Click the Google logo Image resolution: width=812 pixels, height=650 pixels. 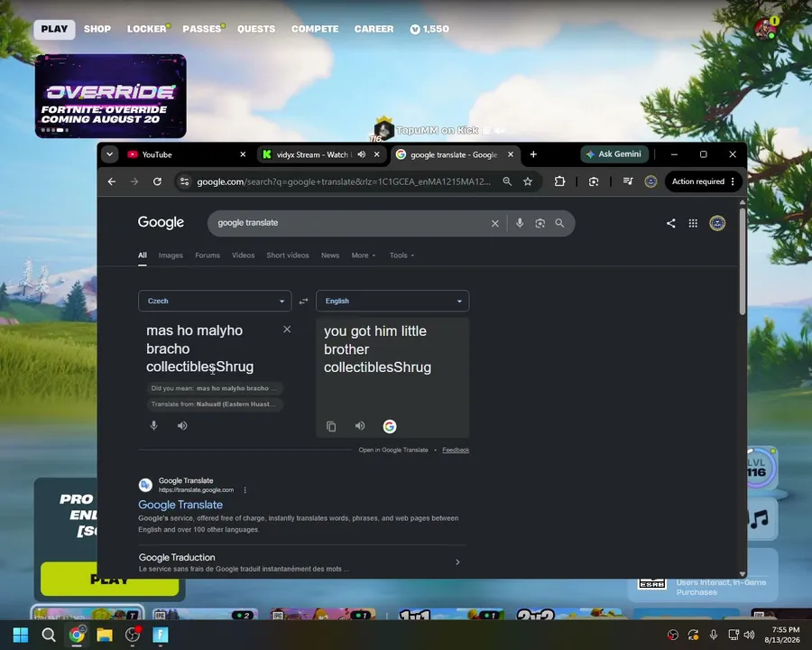pos(161,222)
